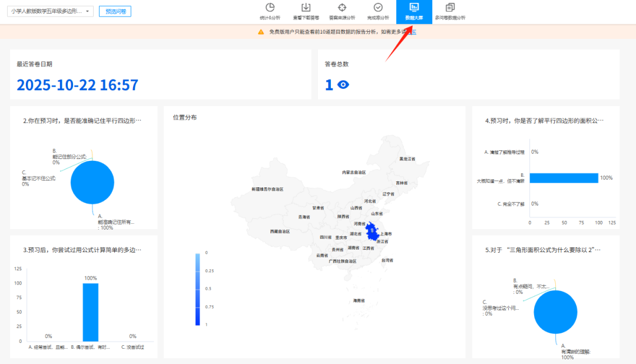Click the orange warning triangle in the banner
The width and height of the screenshot is (636, 364).
tap(261, 32)
